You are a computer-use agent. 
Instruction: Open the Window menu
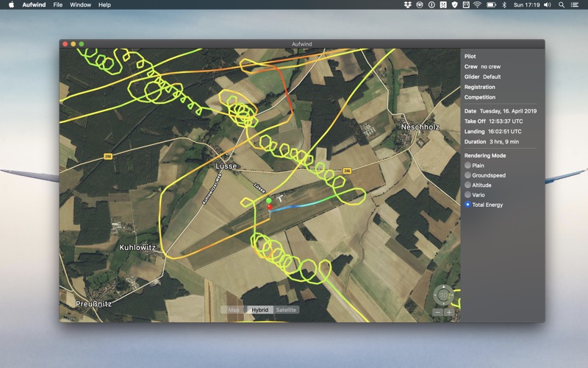80,5
